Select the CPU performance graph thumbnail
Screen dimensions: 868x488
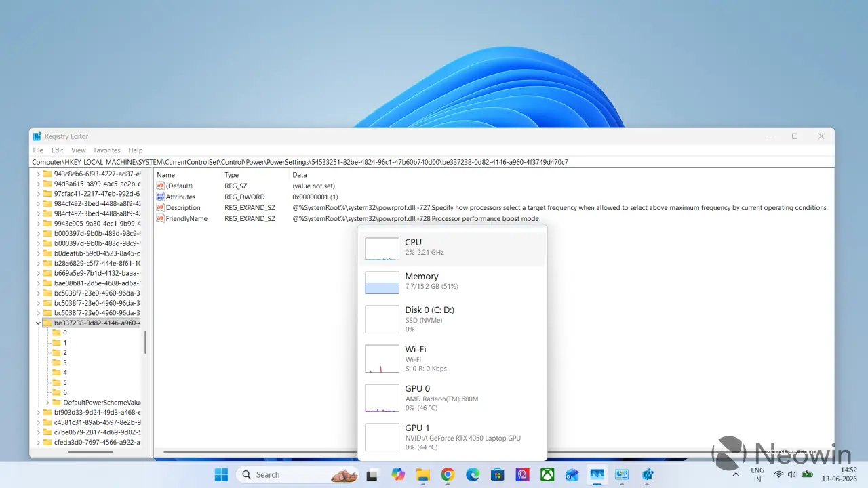tap(382, 249)
